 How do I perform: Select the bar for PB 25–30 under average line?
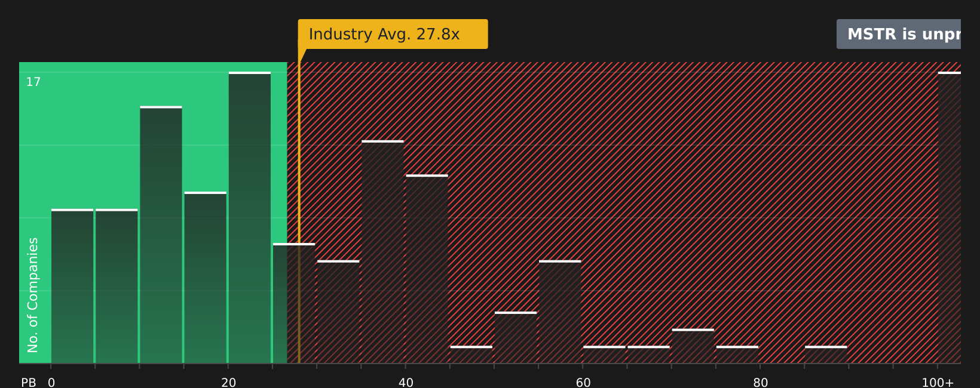294,303
